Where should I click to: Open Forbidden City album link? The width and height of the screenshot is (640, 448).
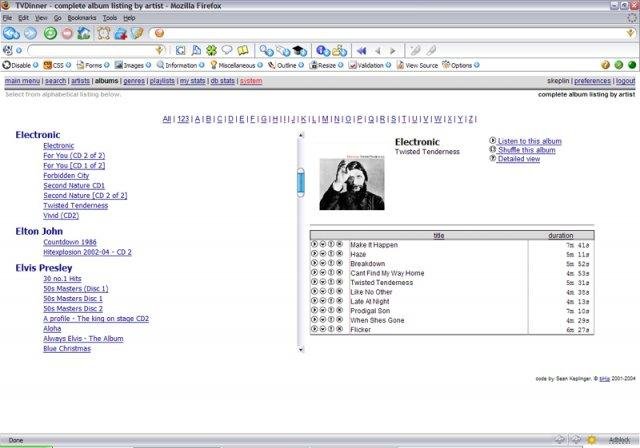(x=66, y=175)
